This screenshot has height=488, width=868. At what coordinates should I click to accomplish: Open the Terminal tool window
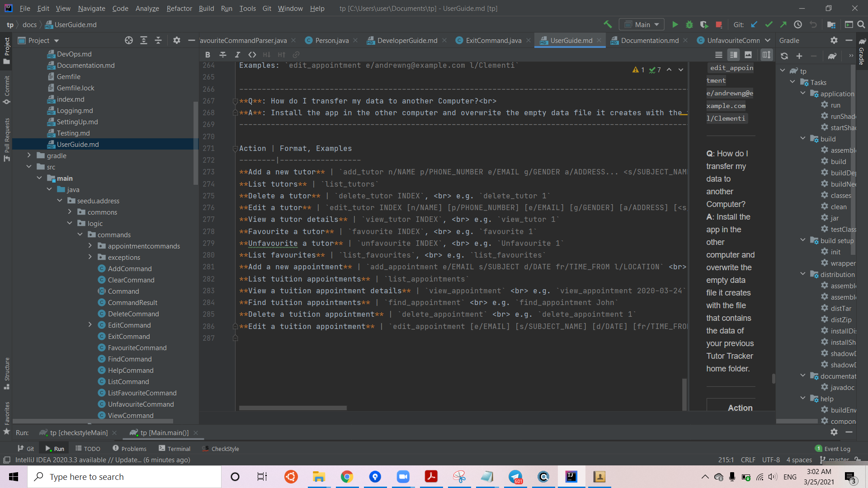pyautogui.click(x=175, y=449)
